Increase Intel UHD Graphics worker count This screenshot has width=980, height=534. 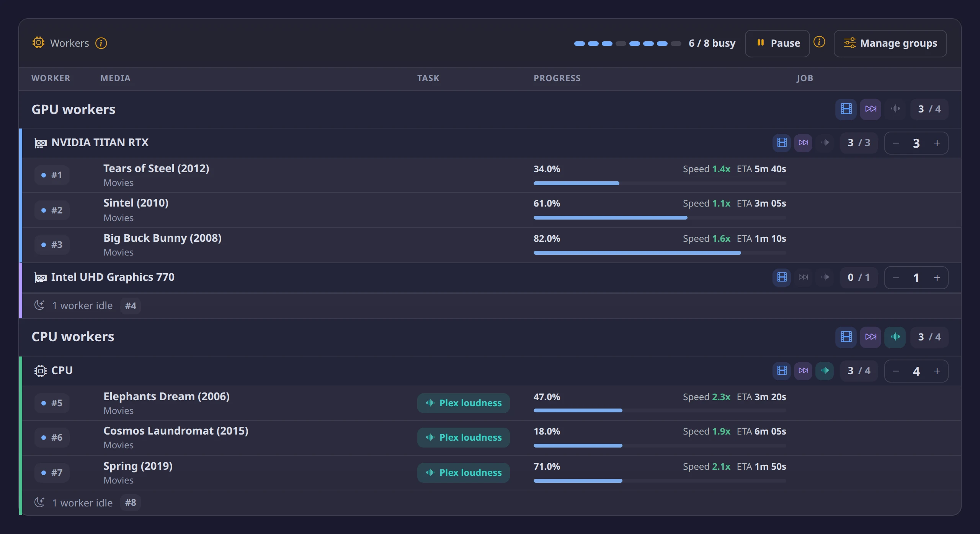pyautogui.click(x=937, y=278)
